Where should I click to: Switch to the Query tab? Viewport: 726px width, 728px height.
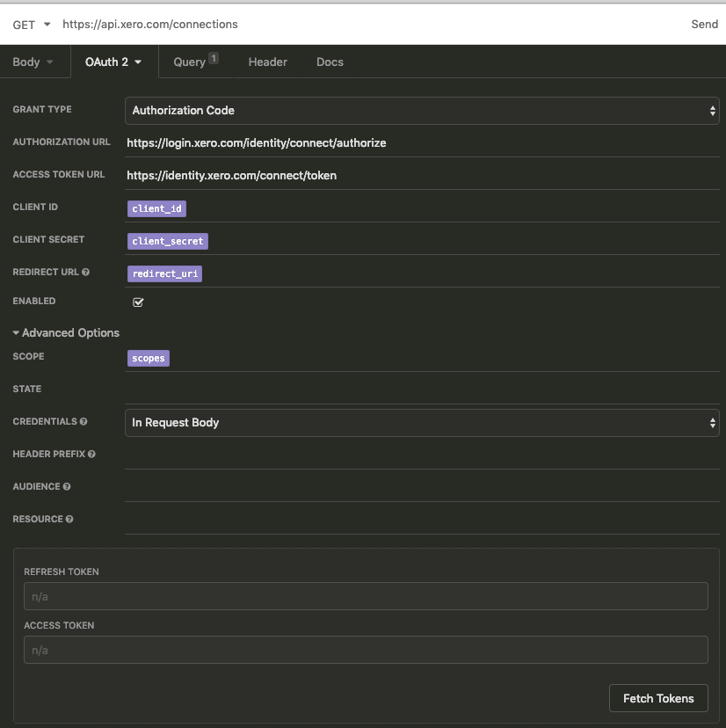[189, 62]
